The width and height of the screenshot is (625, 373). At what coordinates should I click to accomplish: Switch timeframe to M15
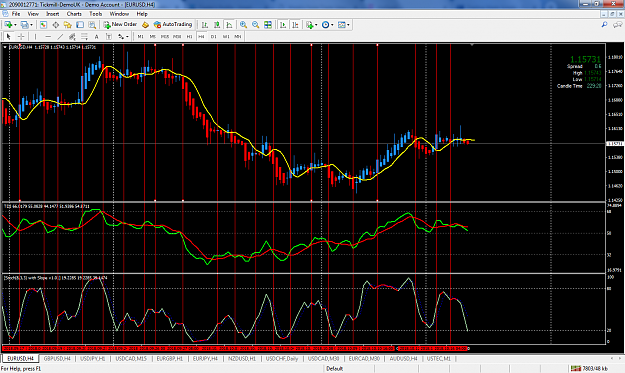coord(165,36)
